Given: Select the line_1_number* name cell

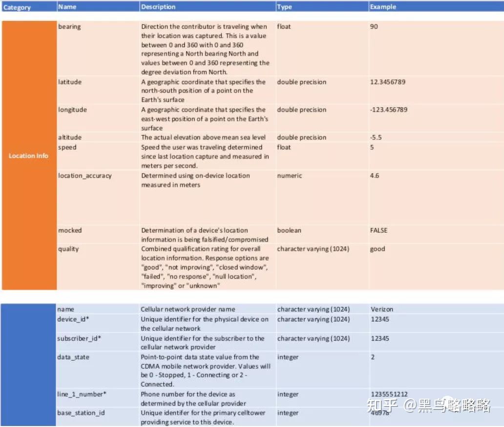Looking at the screenshot, I should click(x=82, y=394).
